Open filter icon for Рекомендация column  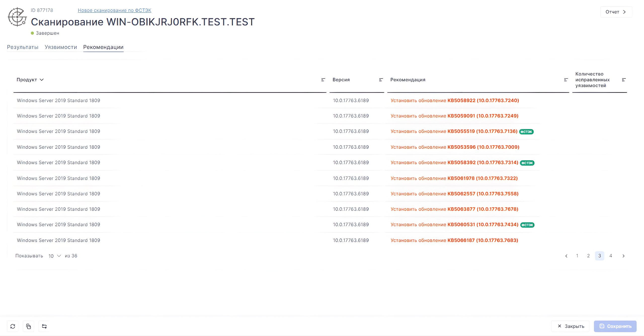(x=566, y=80)
